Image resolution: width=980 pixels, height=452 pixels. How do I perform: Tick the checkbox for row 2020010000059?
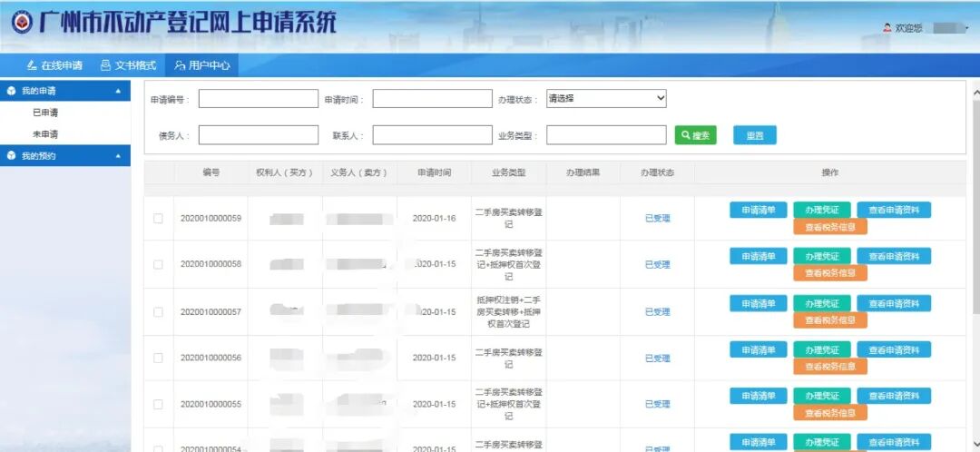[158, 218]
